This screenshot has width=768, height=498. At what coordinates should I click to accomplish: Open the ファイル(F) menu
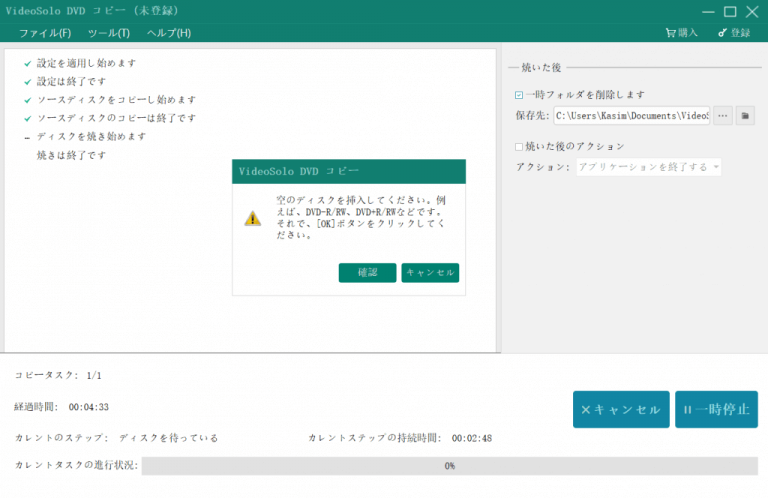(45, 33)
